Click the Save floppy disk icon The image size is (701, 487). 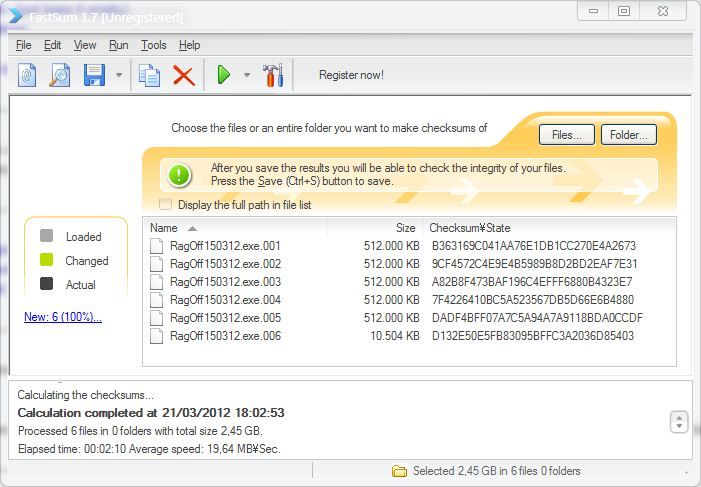tap(94, 75)
